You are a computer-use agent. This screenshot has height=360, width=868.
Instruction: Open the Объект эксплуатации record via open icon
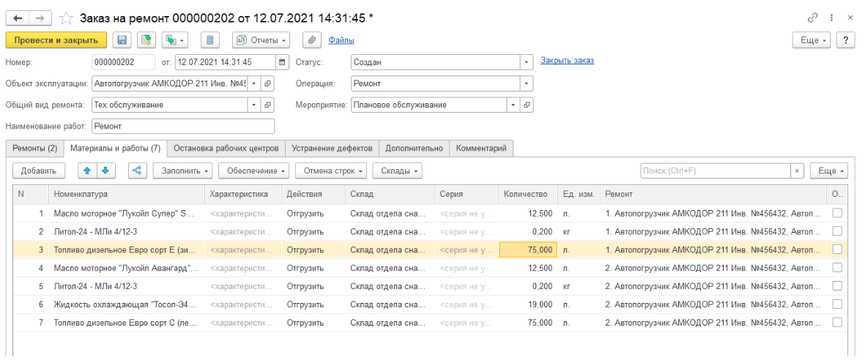[x=267, y=83]
